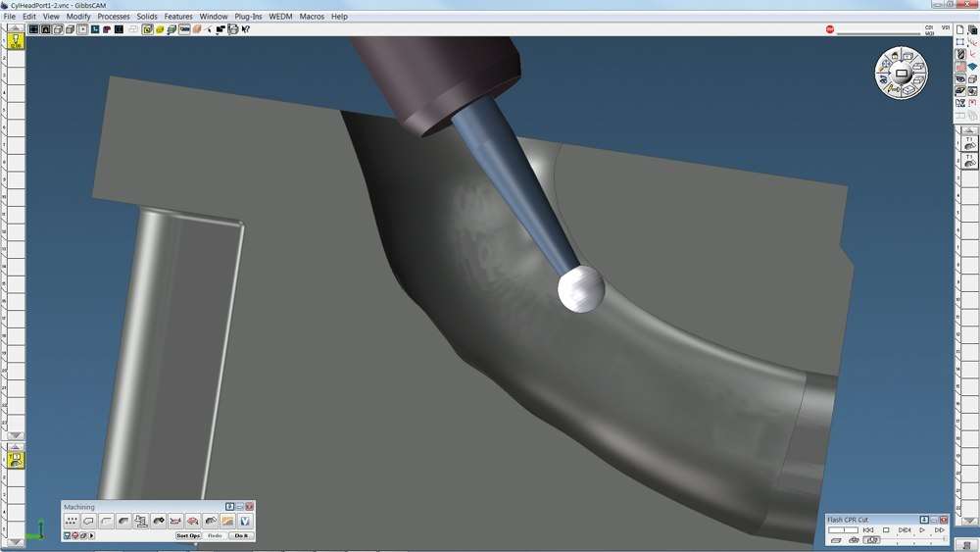Screen dimensions: 980x552
Task: Click the Sort Ops button
Action: coord(188,536)
